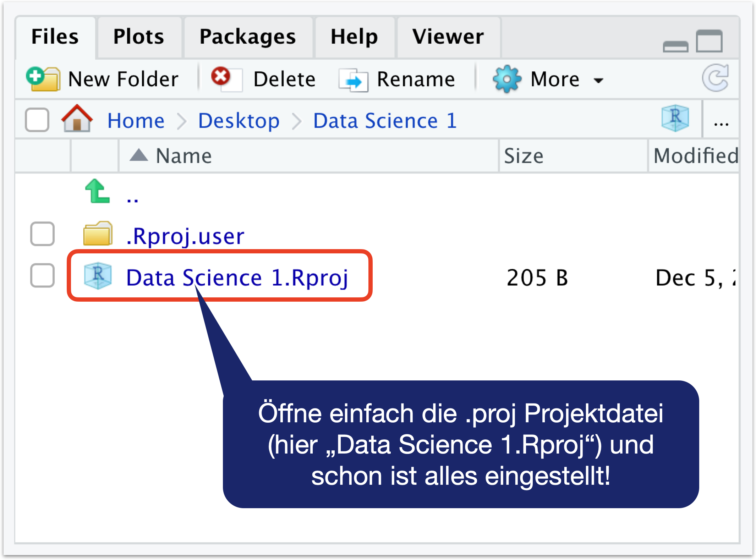Go up via green arrow icon

point(97,192)
